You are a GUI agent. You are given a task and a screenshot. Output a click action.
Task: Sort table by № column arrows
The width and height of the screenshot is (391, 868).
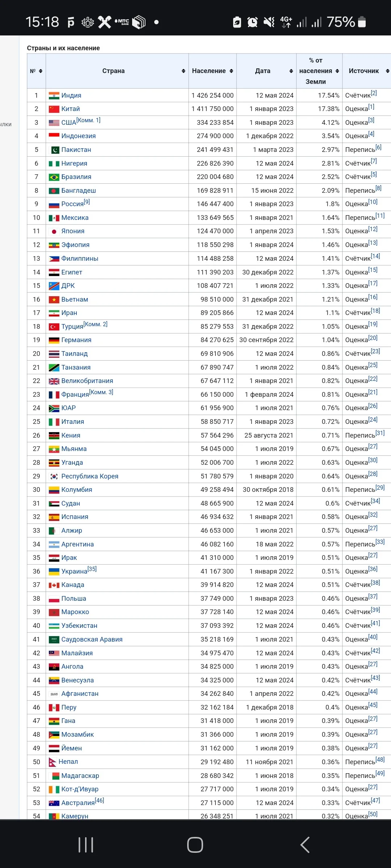coord(41,71)
